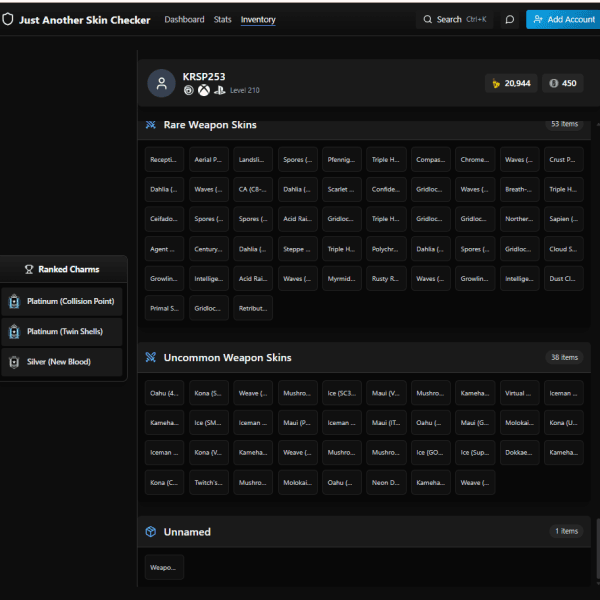Select Silver (New Blood) charm row

(62, 362)
